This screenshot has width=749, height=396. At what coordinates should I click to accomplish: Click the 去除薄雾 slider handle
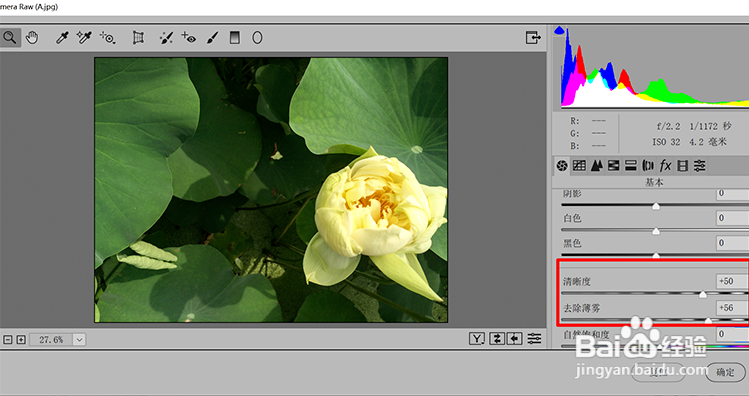point(708,321)
